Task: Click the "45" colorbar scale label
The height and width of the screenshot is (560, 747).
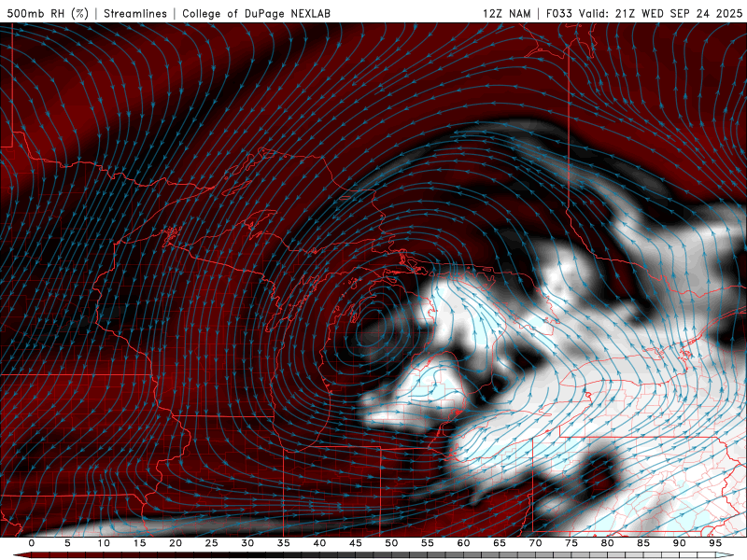Action: 356,543
